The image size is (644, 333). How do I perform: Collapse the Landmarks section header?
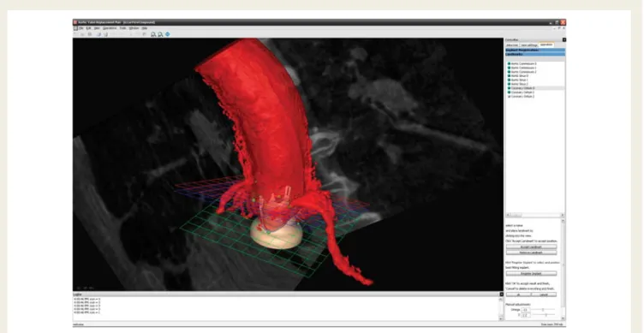535,54
